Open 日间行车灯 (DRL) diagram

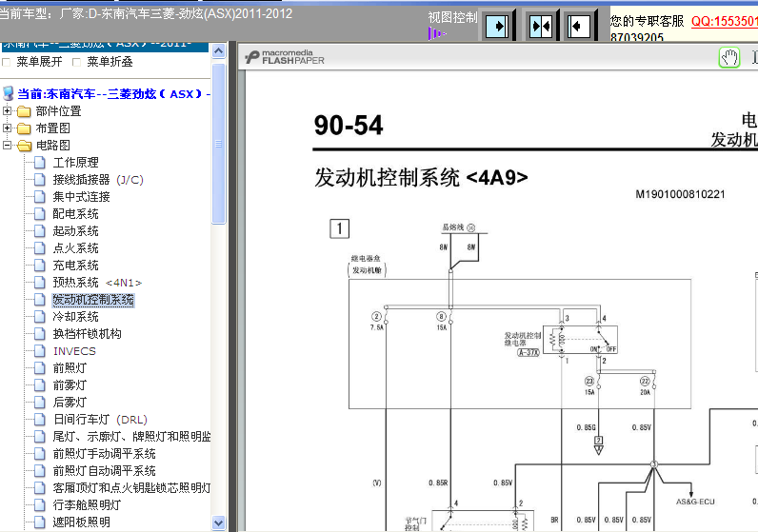click(100, 420)
